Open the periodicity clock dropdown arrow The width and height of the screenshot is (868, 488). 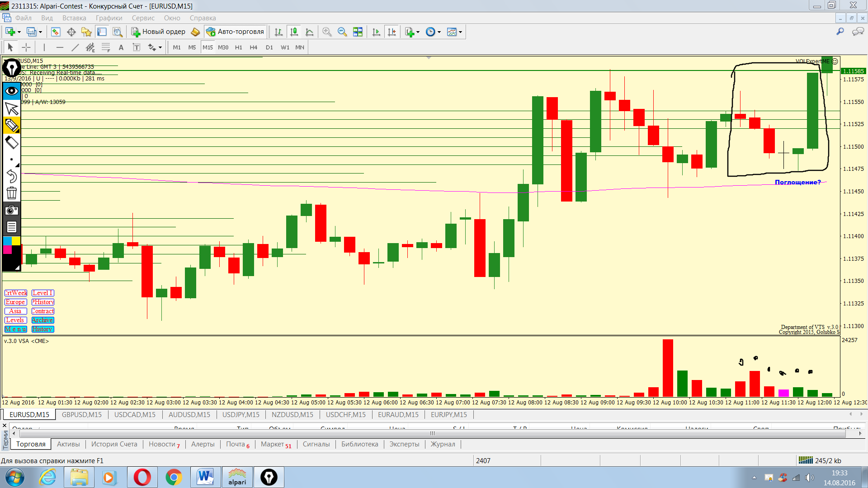click(x=439, y=32)
